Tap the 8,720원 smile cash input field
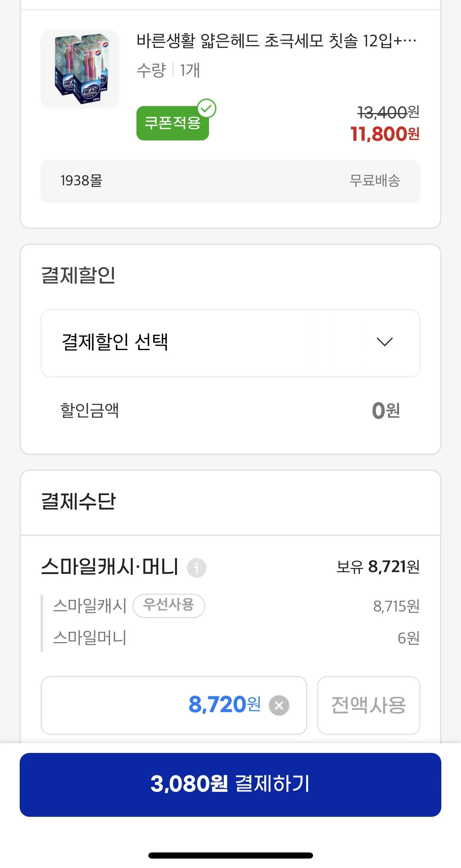The height and width of the screenshot is (868, 461). (x=164, y=705)
